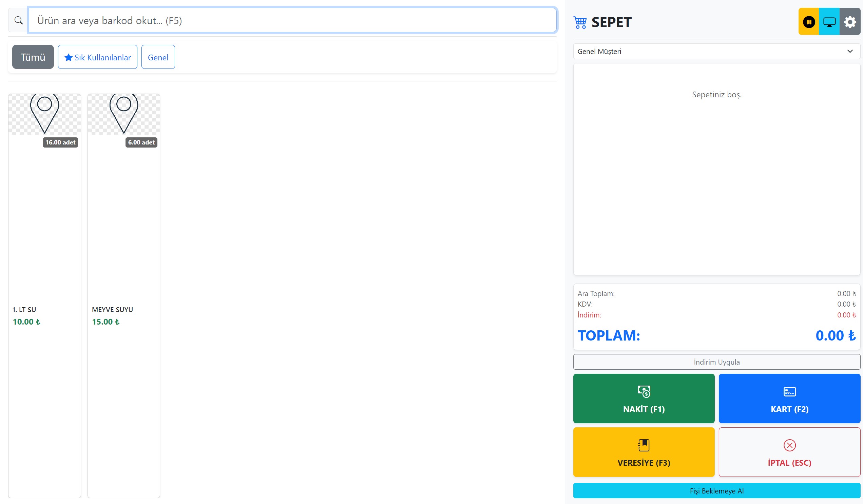863x504 pixels.
Task: Click the blue shopping cart icon
Action: click(x=580, y=22)
